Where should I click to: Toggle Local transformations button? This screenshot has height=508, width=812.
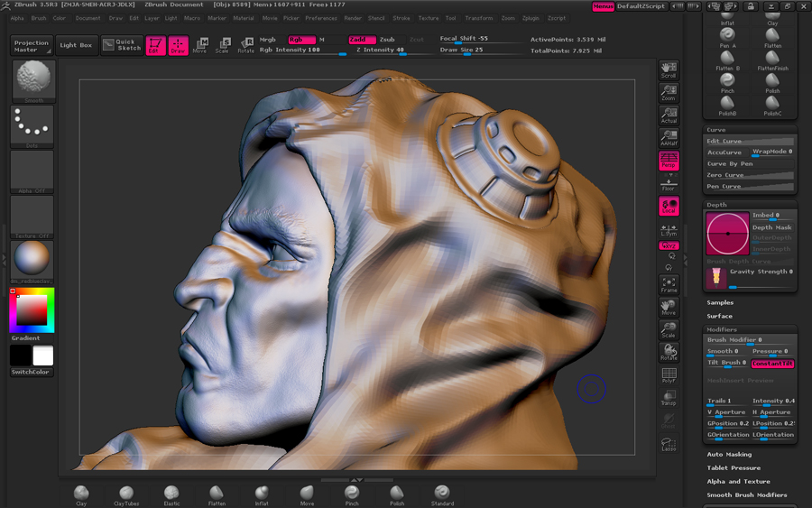[669, 206]
